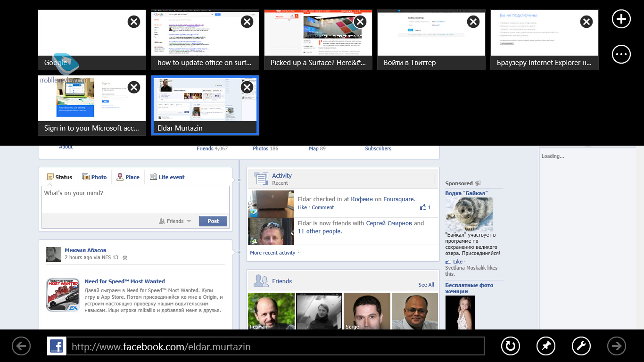Screen dimensions: 644x362
Task: Pin this site to Start
Action: pyautogui.click(x=545, y=346)
